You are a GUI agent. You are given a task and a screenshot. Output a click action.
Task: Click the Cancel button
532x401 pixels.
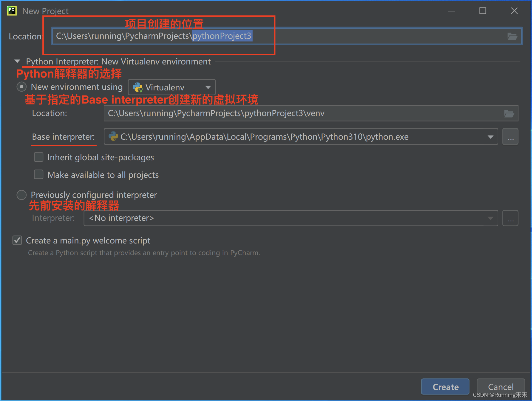click(501, 387)
